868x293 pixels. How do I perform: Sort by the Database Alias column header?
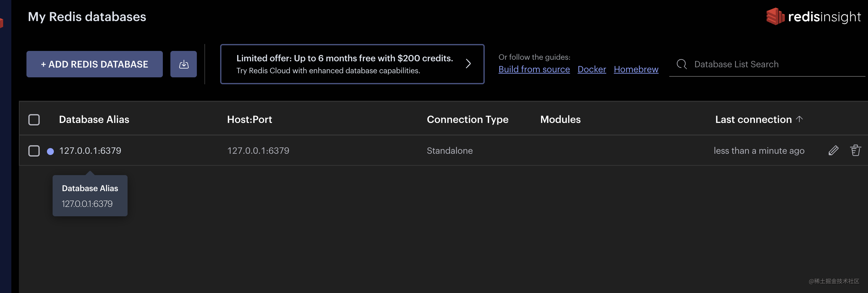coord(94,119)
